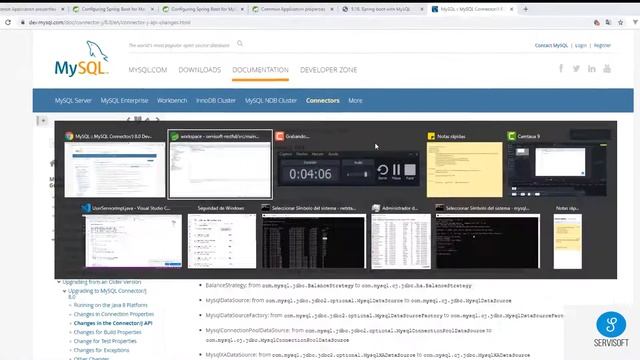This screenshot has width=640, height=360.
Task: Reload the page in browser
Action: click(x=8, y=22)
